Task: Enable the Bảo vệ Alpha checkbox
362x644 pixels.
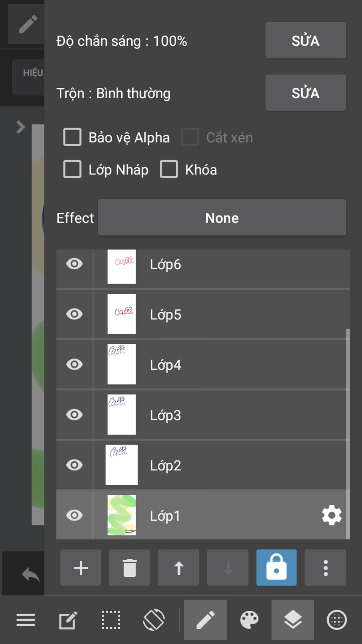Action: (x=72, y=137)
